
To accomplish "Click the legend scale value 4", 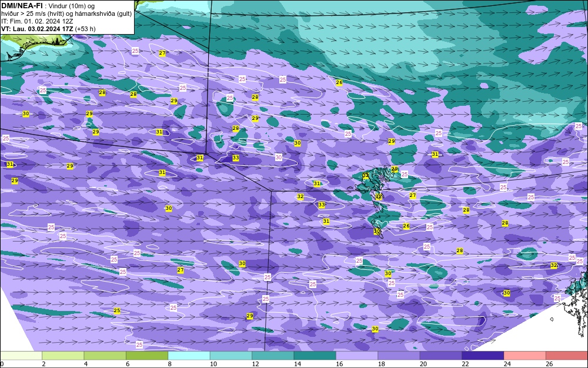I will pos(86,364).
